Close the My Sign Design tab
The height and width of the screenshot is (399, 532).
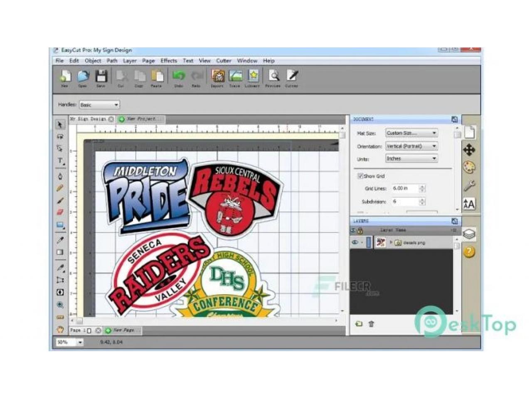click(x=111, y=119)
